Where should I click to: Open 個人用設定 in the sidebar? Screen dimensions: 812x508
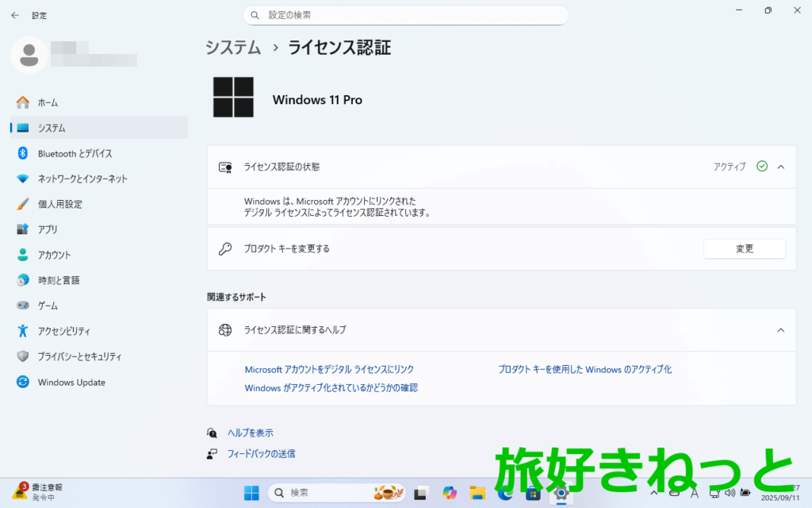point(99,204)
